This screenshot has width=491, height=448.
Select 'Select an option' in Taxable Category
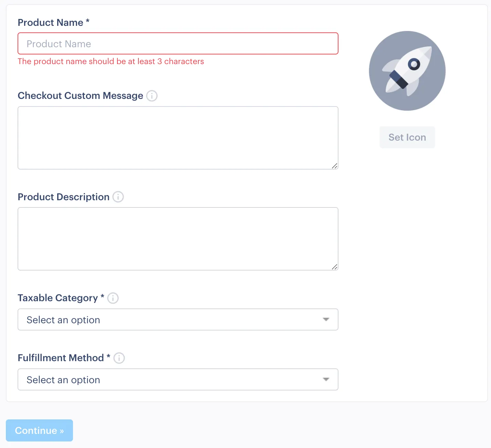click(63, 319)
